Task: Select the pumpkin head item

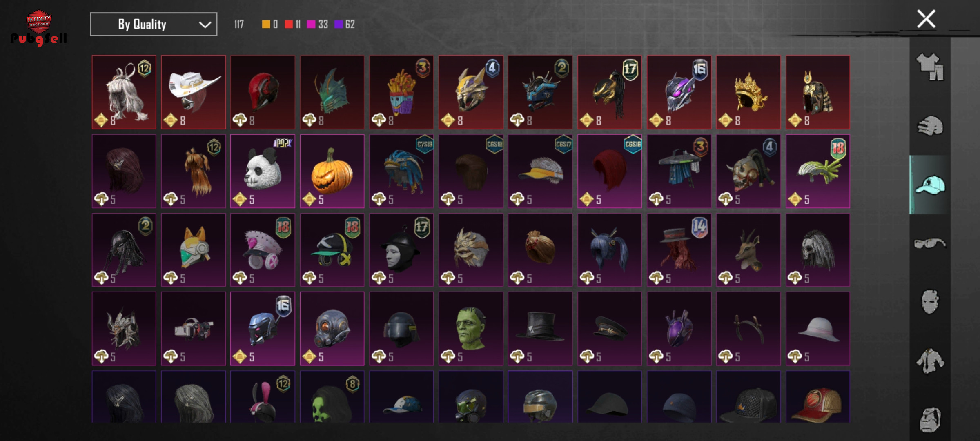Action: (x=332, y=171)
